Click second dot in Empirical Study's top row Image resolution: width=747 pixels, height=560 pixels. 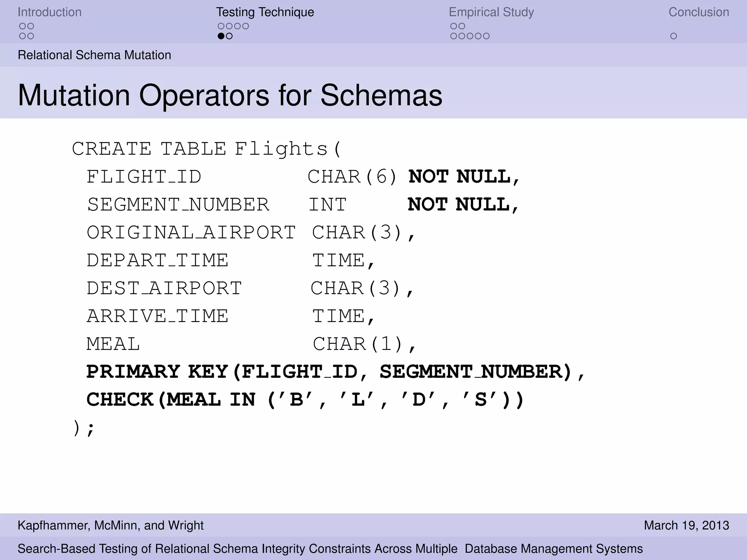click(x=462, y=26)
